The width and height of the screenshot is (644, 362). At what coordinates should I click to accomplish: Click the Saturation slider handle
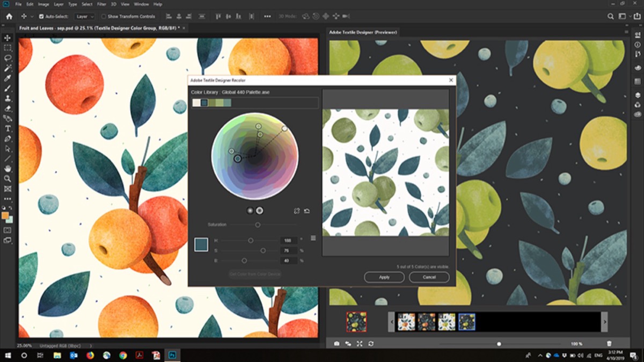tap(258, 225)
